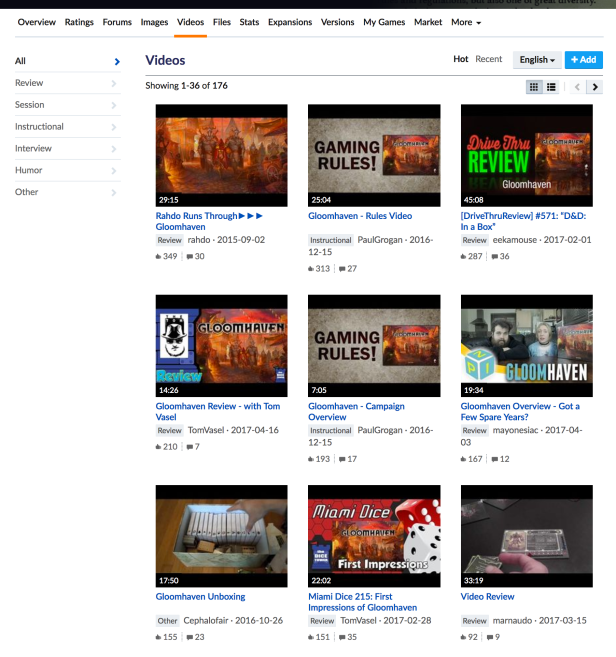Screen dimensions: 616x657
Task: Click comment icon on Gloomhaven Rules Video
Action: [x=342, y=269]
